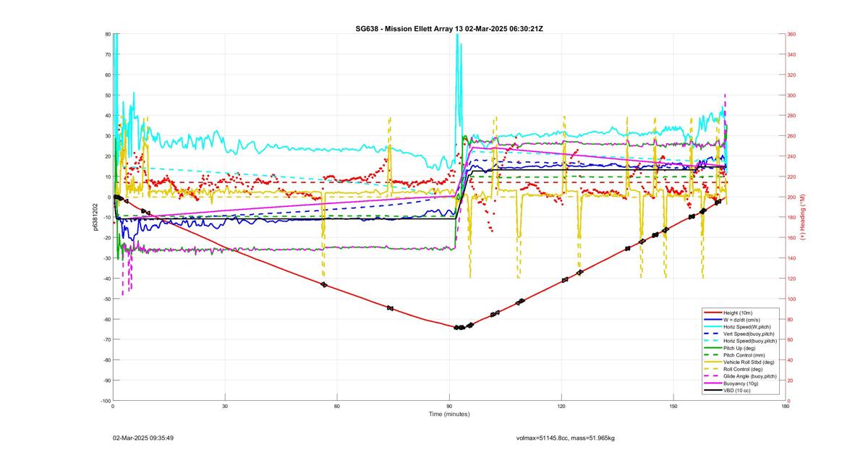Click the 140 tick on the red heading axis
The image size is (868, 450).
[792, 258]
